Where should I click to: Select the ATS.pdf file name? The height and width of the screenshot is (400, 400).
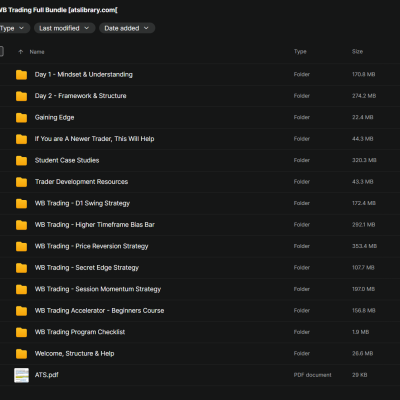tap(47, 375)
